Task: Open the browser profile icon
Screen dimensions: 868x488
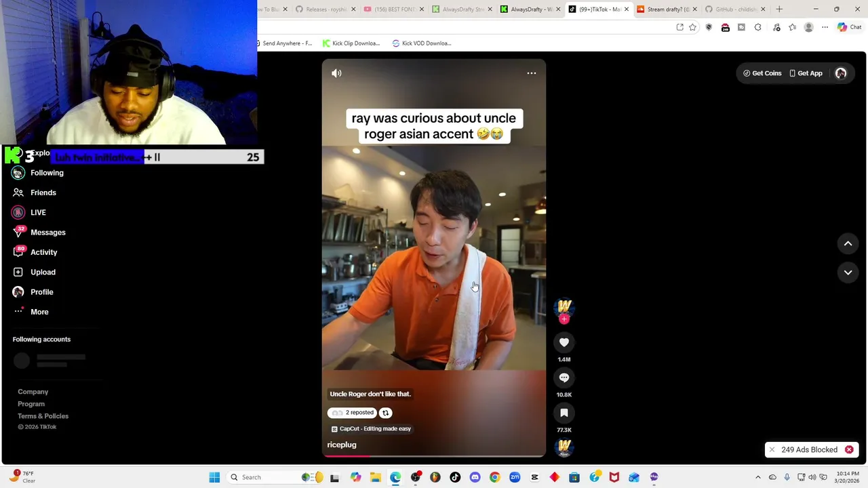Action: pyautogui.click(x=808, y=27)
